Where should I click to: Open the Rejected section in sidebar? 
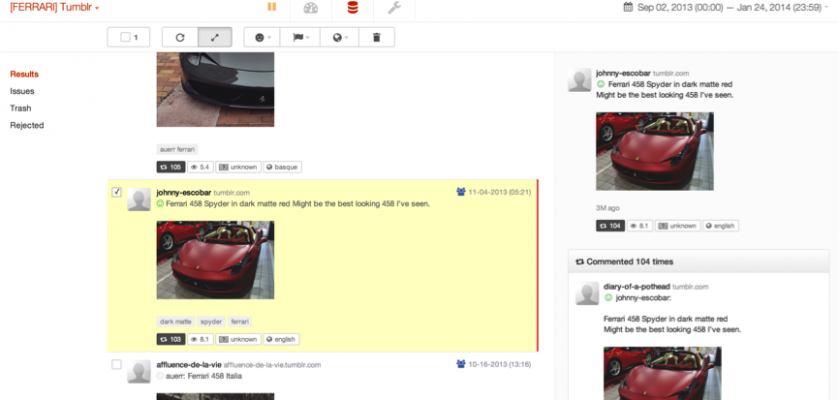tap(26, 125)
